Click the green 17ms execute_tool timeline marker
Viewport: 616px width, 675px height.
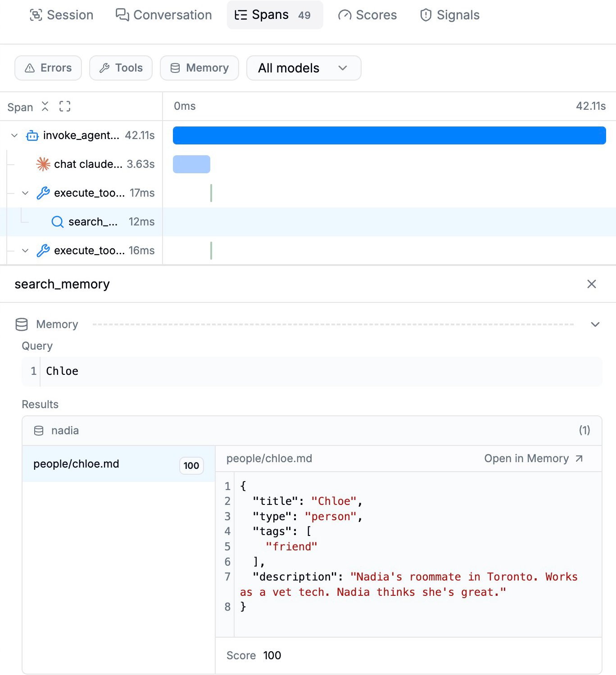click(211, 193)
